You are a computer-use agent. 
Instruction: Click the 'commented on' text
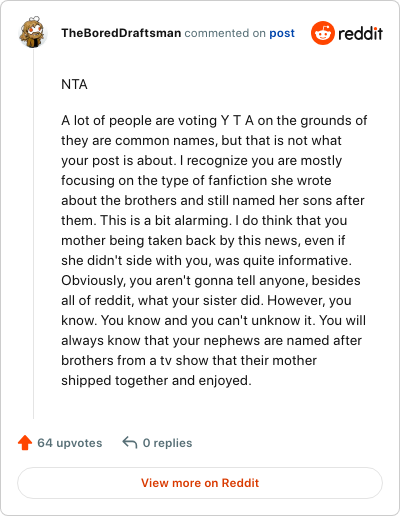coord(225,33)
